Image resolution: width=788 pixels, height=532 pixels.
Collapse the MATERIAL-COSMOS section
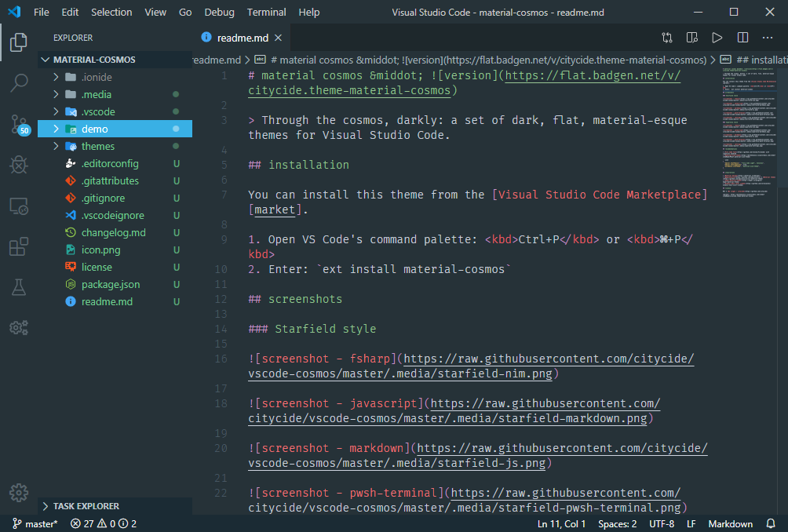115,60
